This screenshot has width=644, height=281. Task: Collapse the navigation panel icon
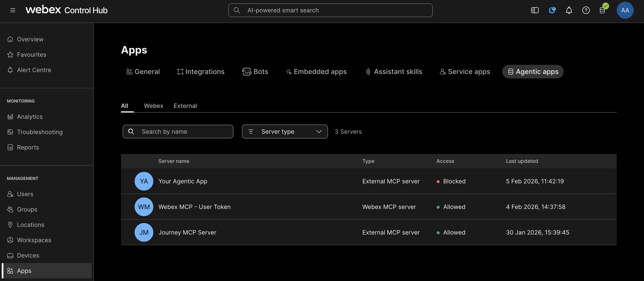click(535, 10)
